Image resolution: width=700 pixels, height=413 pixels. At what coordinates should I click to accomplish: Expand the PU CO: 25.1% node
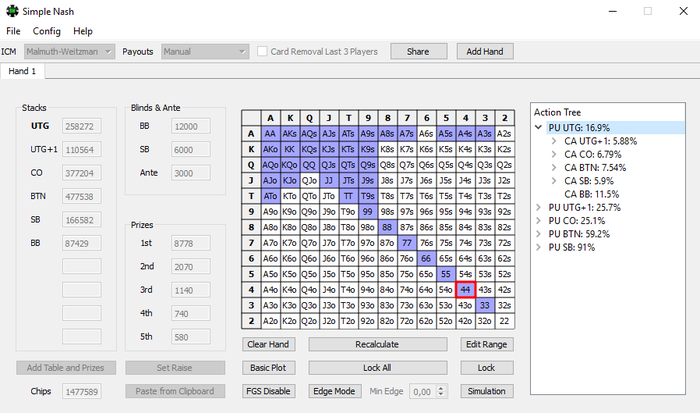pos(540,220)
